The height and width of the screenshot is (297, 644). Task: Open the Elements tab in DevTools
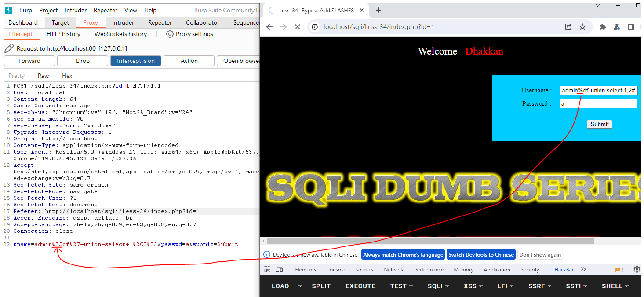(x=306, y=270)
